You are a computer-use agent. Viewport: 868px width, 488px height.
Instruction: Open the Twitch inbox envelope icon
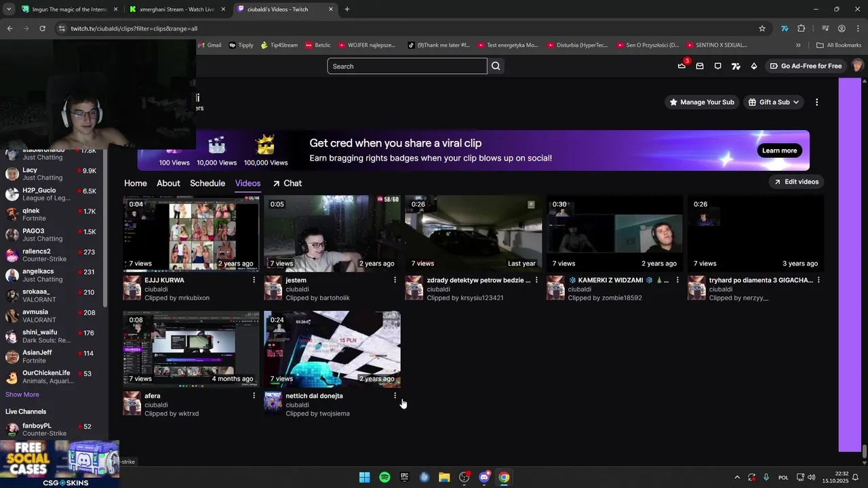click(x=700, y=66)
